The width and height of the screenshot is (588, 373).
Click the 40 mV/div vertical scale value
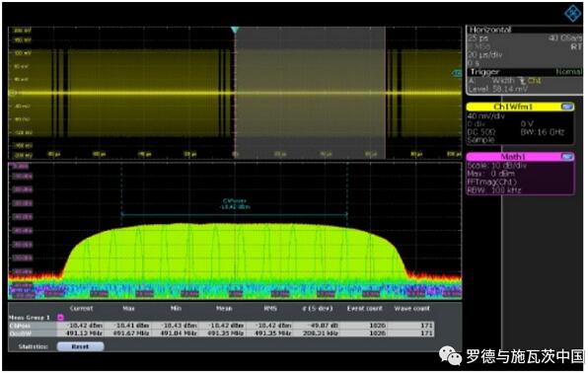486,116
